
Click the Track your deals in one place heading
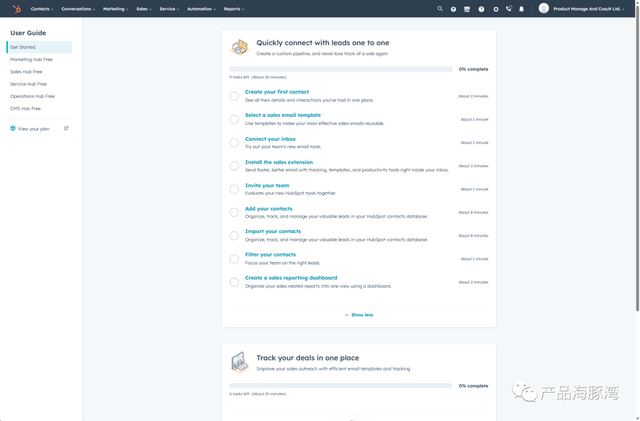click(308, 358)
